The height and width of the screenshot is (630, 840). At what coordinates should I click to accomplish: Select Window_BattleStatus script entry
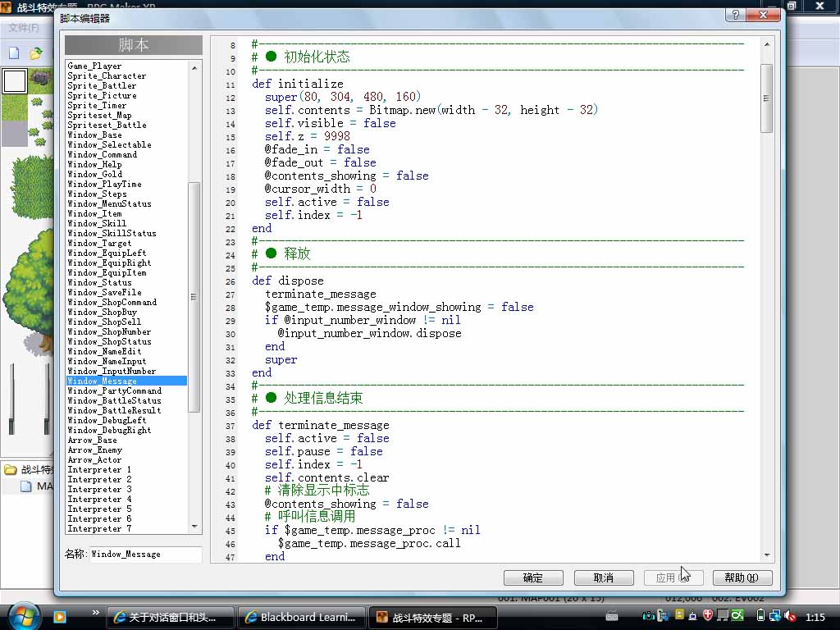point(114,400)
